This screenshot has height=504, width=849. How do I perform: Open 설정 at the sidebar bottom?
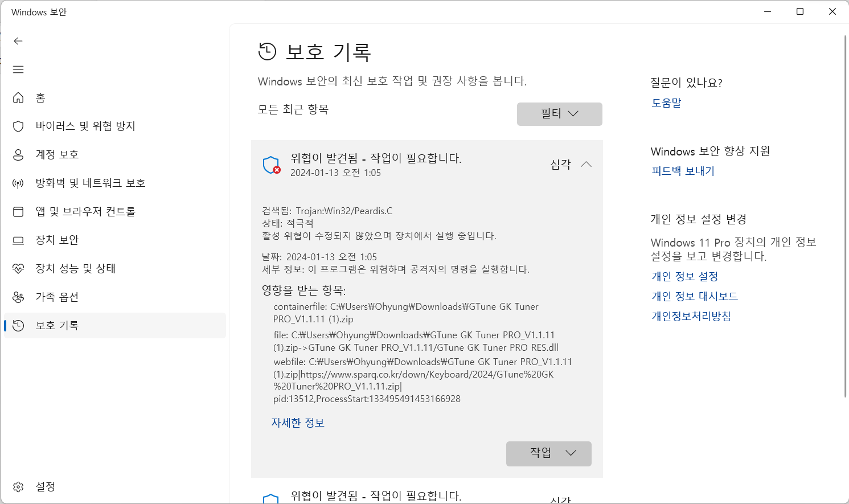(115, 487)
